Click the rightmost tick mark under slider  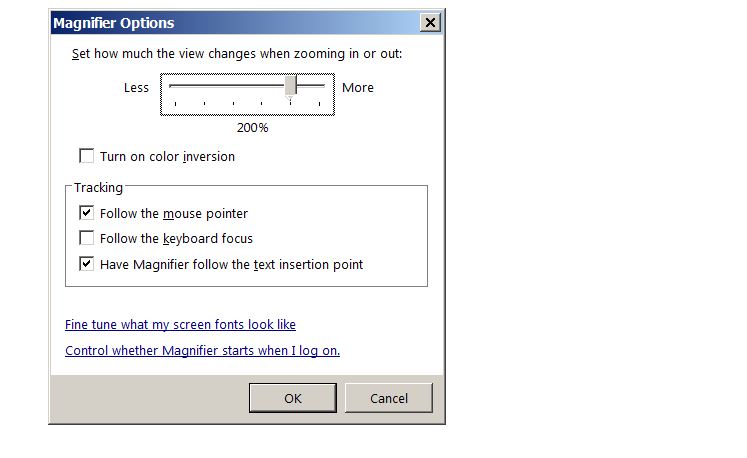319,102
